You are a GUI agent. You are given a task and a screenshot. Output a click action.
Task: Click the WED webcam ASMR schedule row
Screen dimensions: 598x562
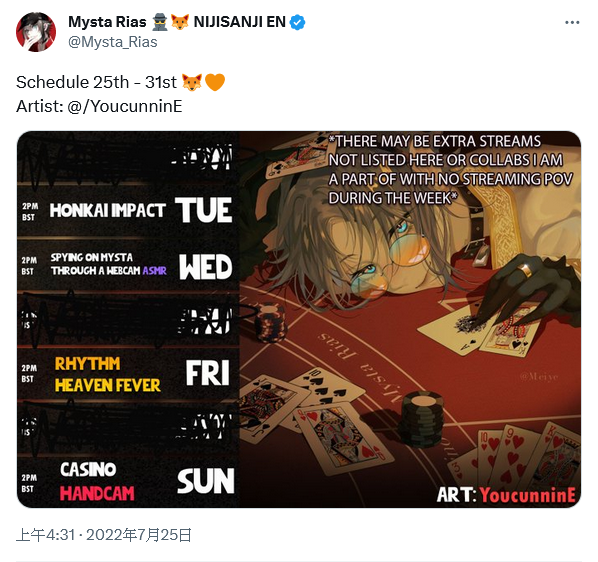click(x=128, y=265)
